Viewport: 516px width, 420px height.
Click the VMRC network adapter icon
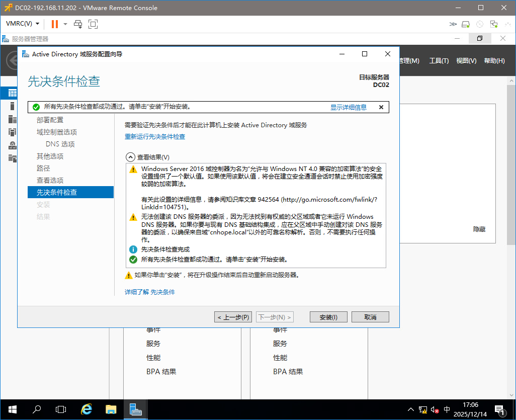494,24
